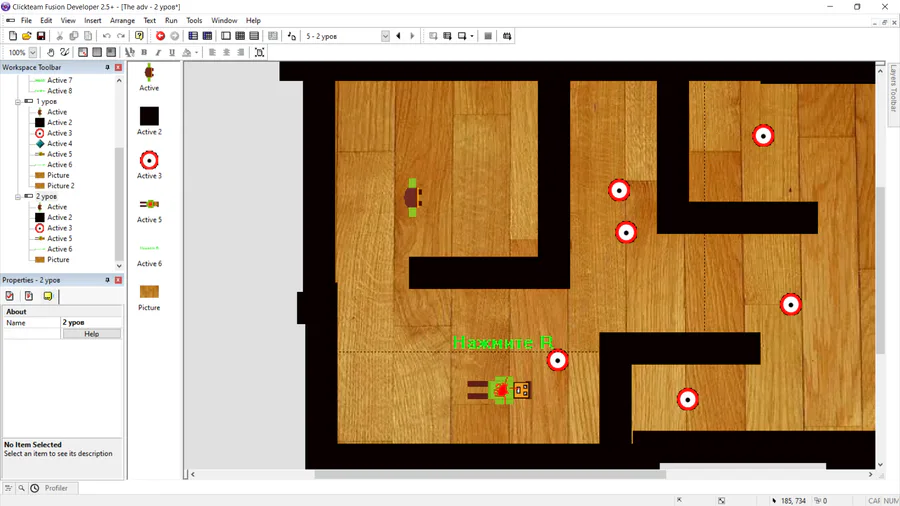Align text center in format toolbar
The image size is (900, 506).
[227, 52]
